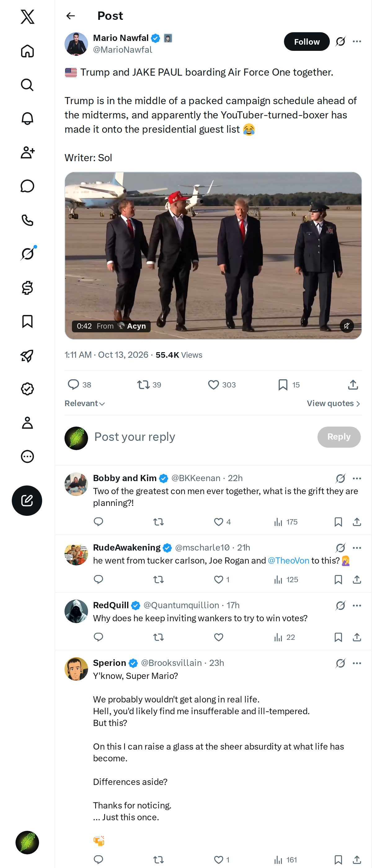
Task: Open the Chat messages sidebar icon
Action: (27, 186)
